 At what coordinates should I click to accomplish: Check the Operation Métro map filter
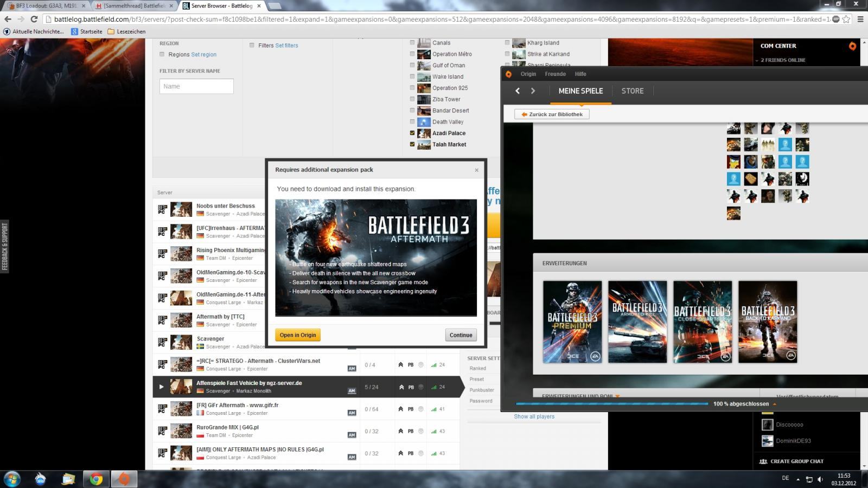(412, 54)
